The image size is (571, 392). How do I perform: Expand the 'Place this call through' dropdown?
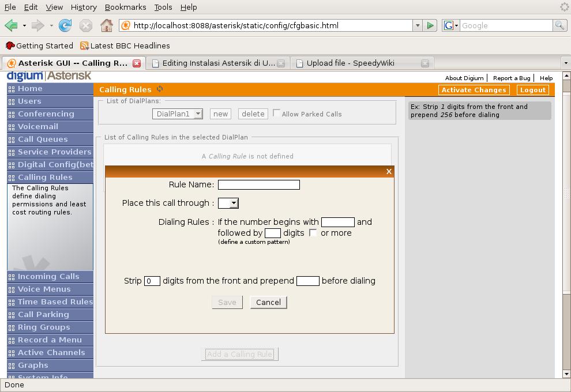coord(228,203)
